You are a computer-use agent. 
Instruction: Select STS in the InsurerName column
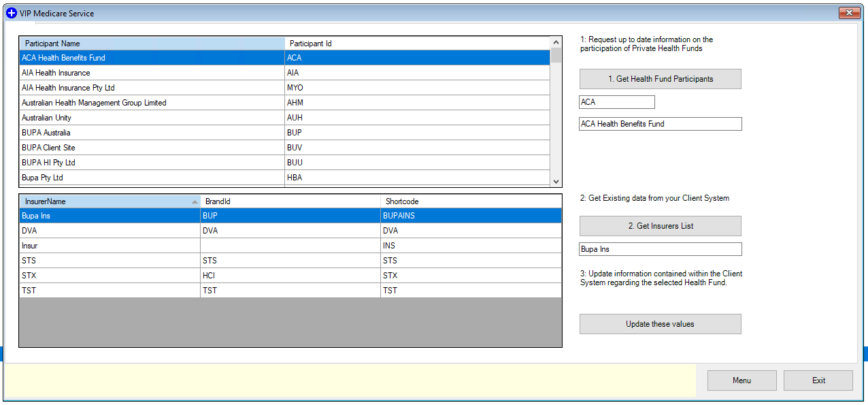point(110,261)
